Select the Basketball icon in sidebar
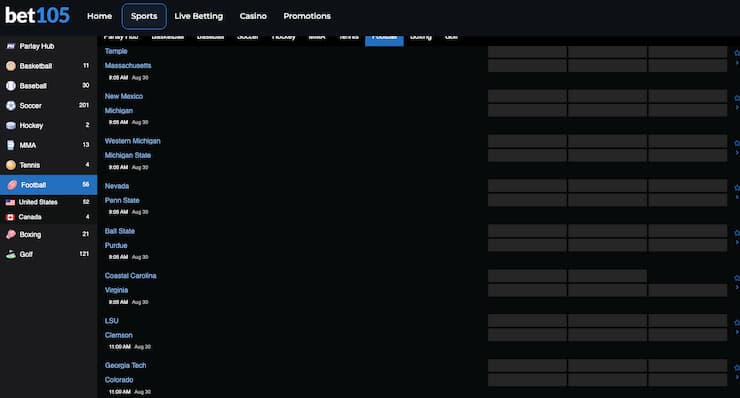 point(10,66)
